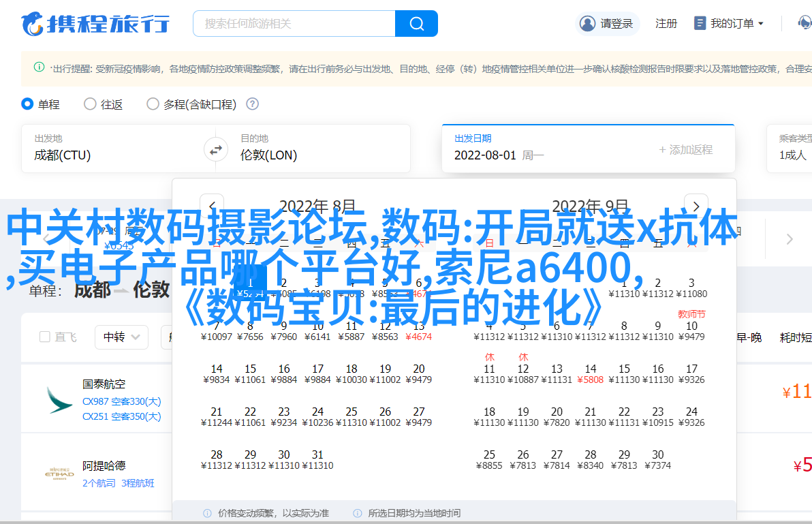This screenshot has height=524, width=812.
Task: Edit the 出发地 field showing 成都(CTU)
Action: point(113,149)
